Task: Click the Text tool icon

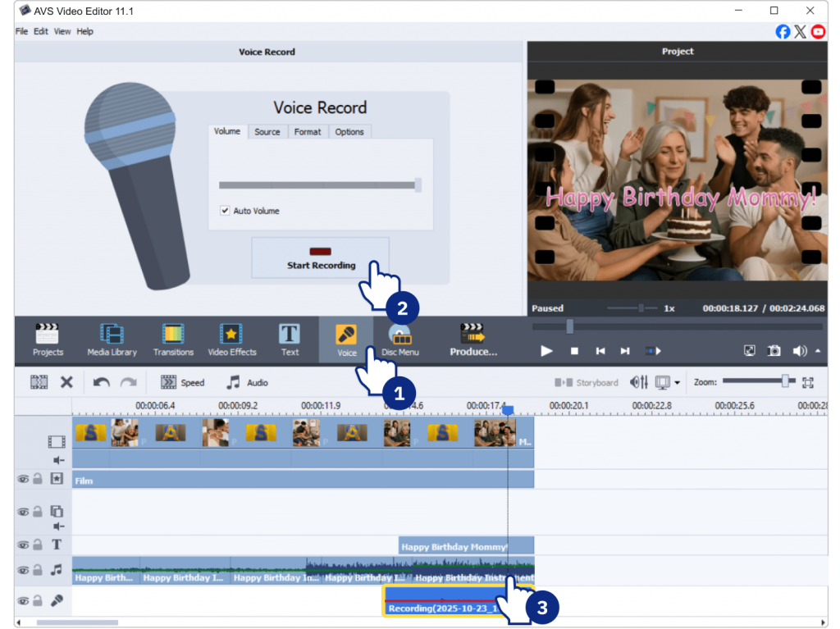Action: tap(290, 340)
